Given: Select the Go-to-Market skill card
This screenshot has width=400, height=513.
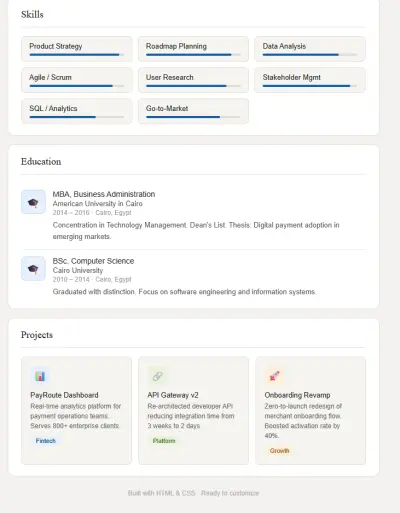Looking at the screenshot, I should (x=193, y=111).
